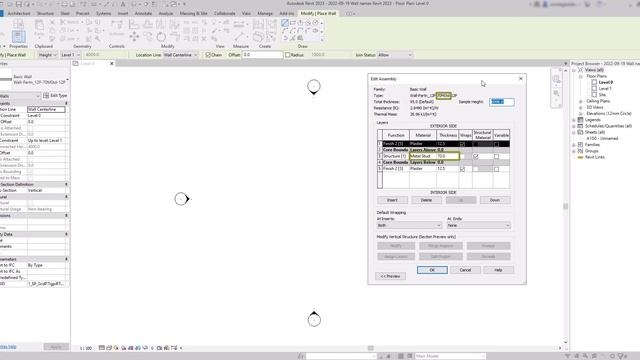Image resolution: width=640 pixels, height=360 pixels.
Task: Close the floor plan view tab
Action: [x=112, y=63]
